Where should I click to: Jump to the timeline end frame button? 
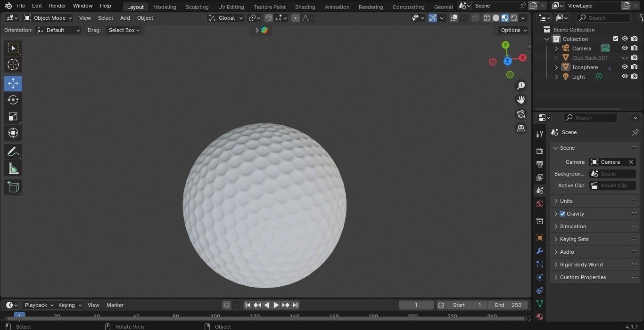tap(295, 305)
